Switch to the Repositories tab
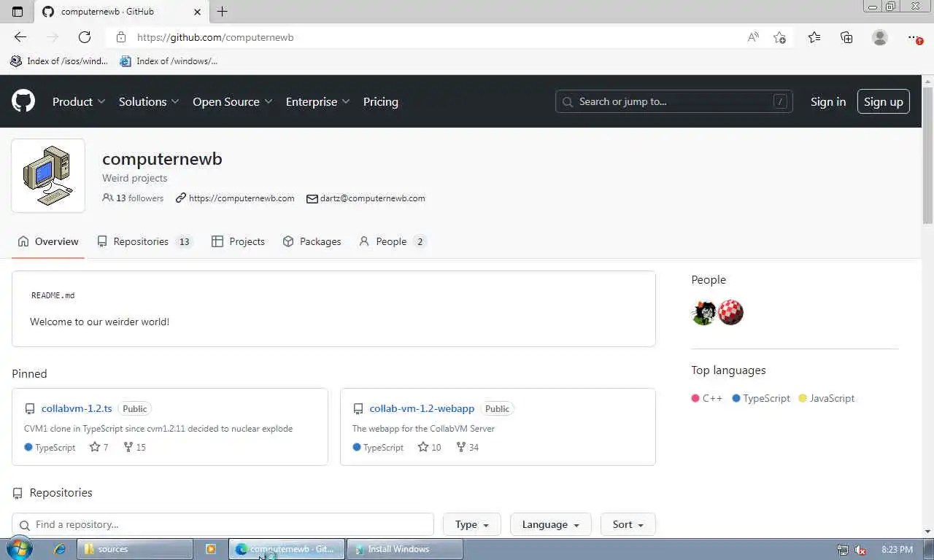This screenshot has height=560, width=934. (144, 241)
